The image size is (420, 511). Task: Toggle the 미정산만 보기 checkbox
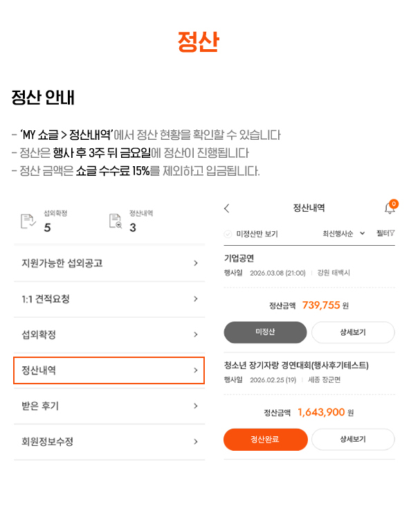(228, 234)
